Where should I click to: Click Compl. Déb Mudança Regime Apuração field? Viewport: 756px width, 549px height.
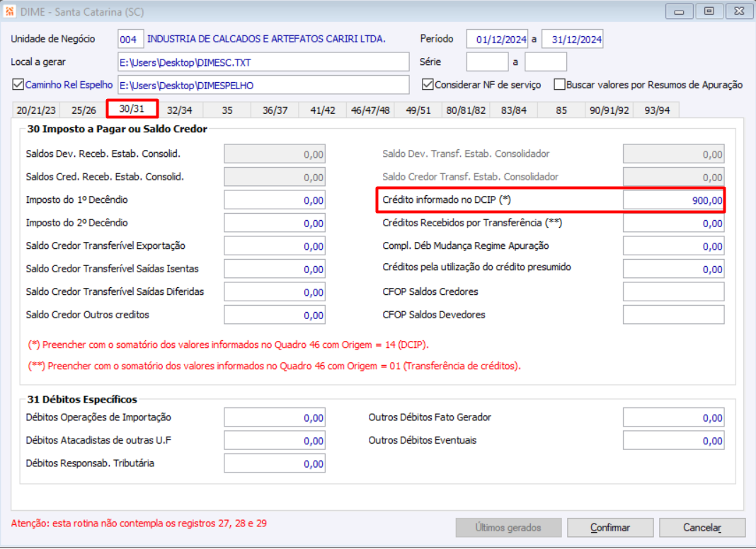point(674,245)
